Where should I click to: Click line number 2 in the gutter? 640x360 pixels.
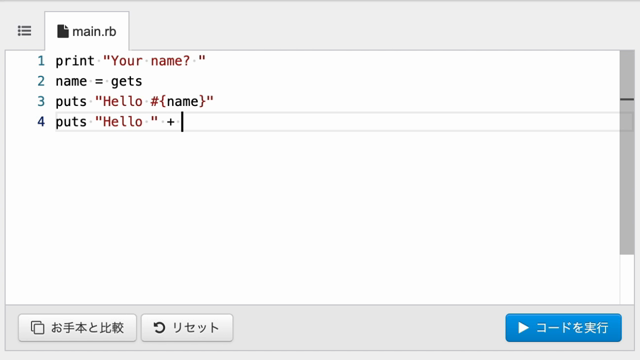[x=41, y=81]
